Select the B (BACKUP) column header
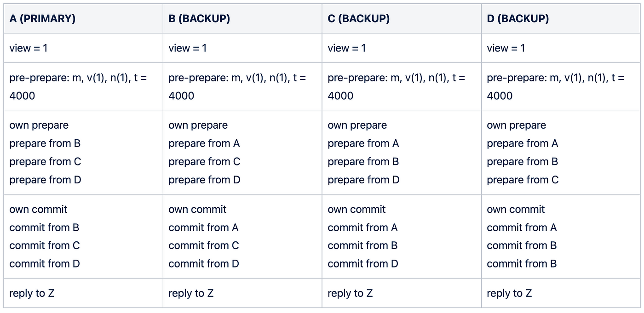The image size is (644, 313). pyautogui.click(x=199, y=19)
